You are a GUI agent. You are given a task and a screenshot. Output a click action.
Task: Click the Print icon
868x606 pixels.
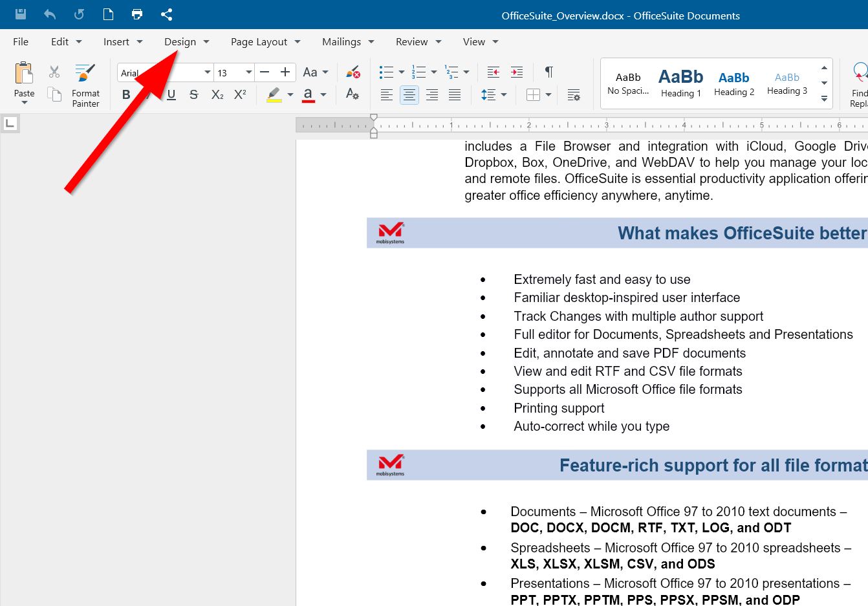pyautogui.click(x=137, y=14)
